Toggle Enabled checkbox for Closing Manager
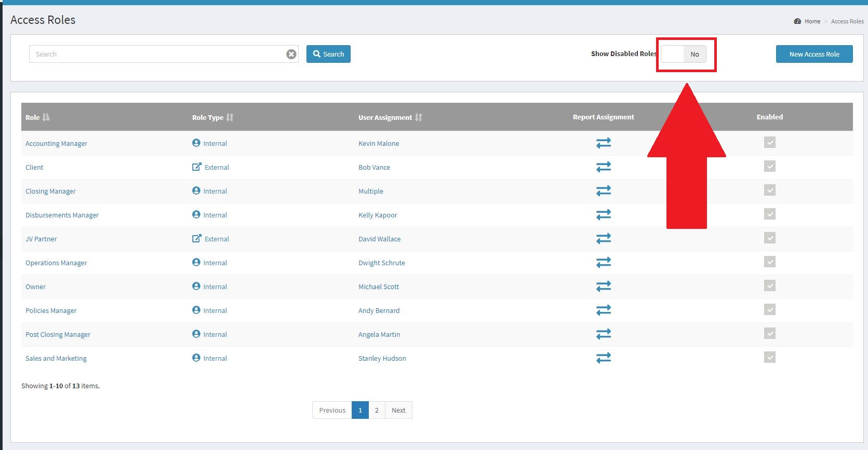 (x=770, y=190)
